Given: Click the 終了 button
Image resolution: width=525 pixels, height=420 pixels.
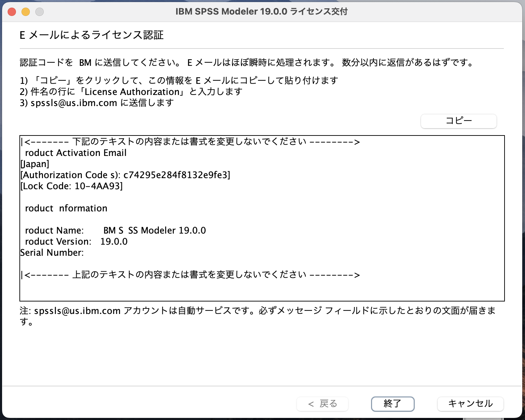Looking at the screenshot, I should (x=393, y=404).
